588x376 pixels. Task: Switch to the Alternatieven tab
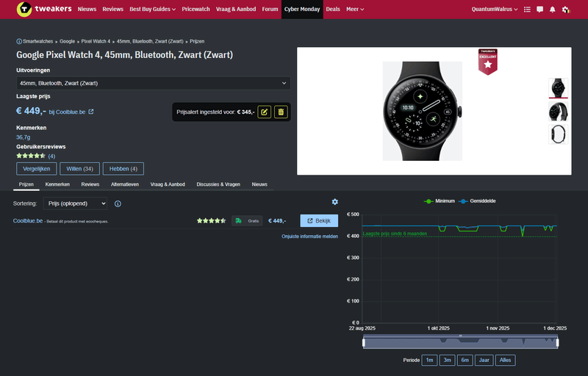point(125,184)
